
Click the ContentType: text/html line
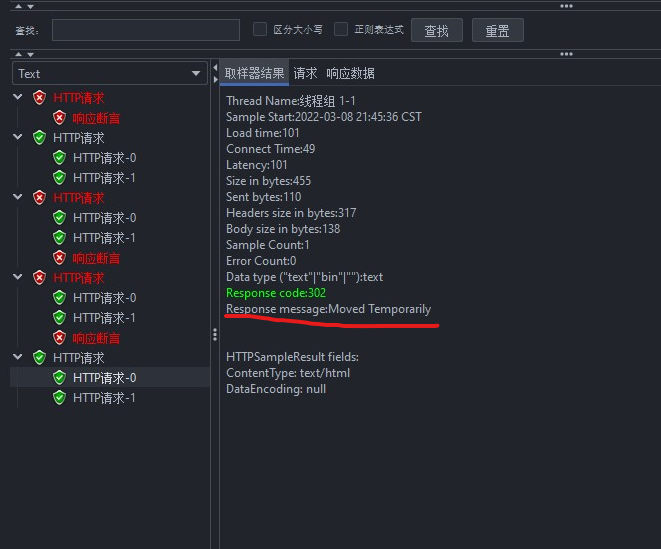288,373
